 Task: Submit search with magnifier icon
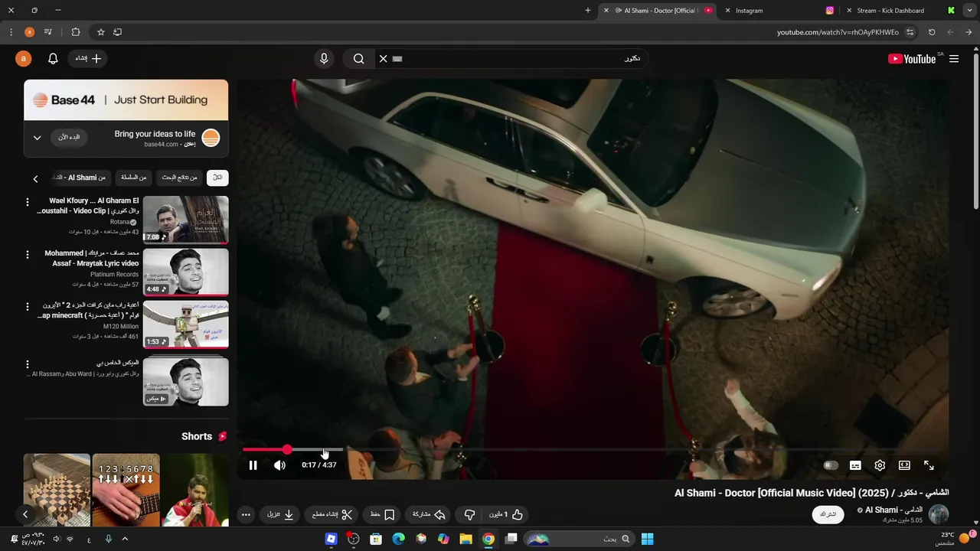tap(358, 59)
